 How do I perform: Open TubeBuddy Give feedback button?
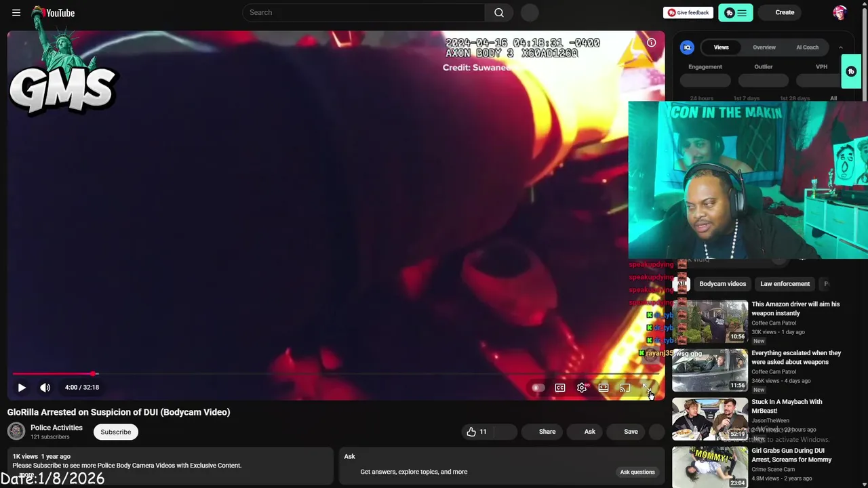[x=688, y=12]
